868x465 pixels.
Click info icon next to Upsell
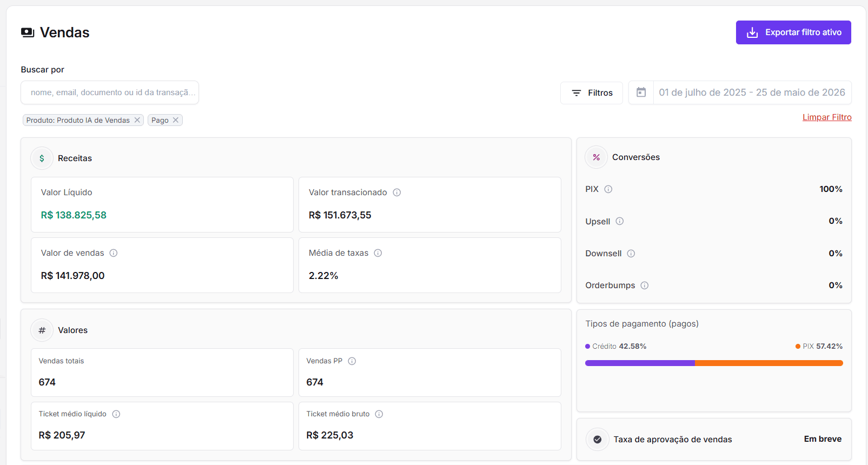pyautogui.click(x=620, y=221)
